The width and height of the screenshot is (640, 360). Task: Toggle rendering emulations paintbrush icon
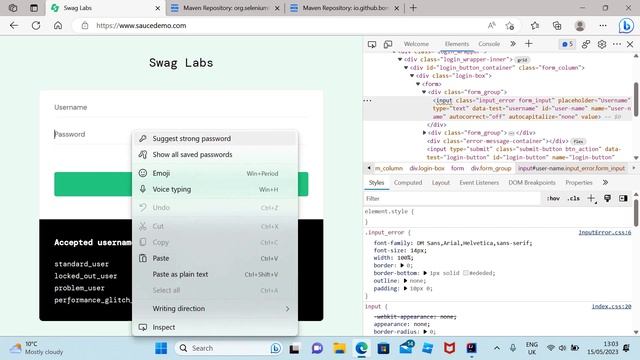tap(607, 198)
